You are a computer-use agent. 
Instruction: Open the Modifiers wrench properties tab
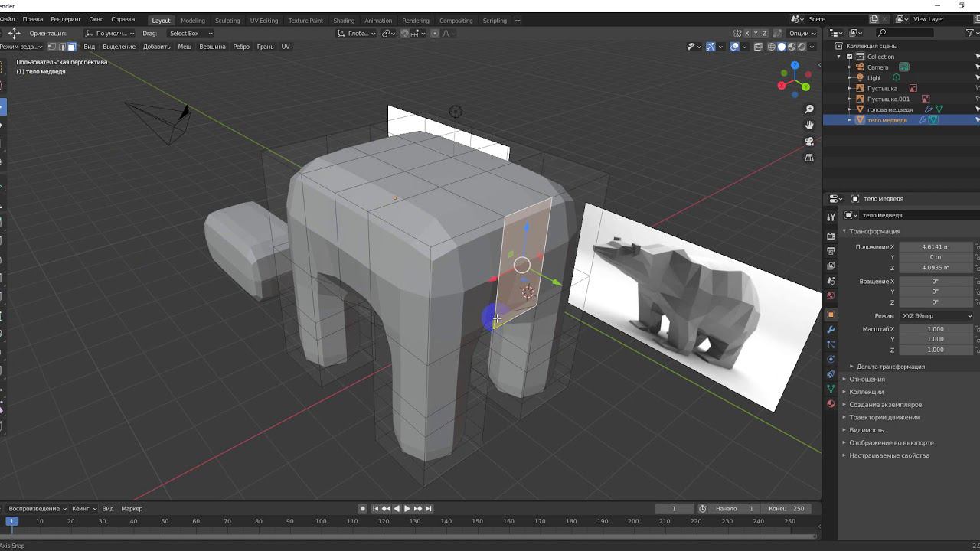pos(831,329)
